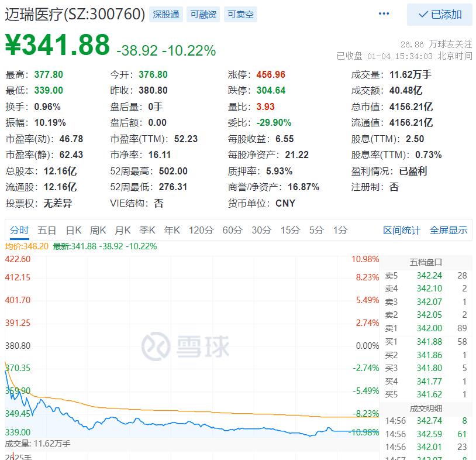Click the 量比 value 3.93
Image resolution: width=476 pixels, height=460 pixels.
(265, 107)
